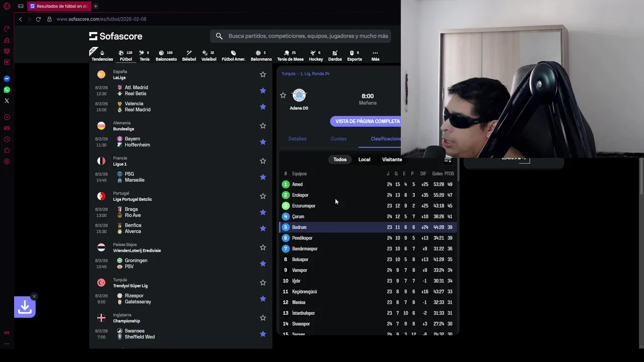This screenshot has width=644, height=362.
Task: Toggle favorite star for LaLiga
Action: (x=263, y=74)
